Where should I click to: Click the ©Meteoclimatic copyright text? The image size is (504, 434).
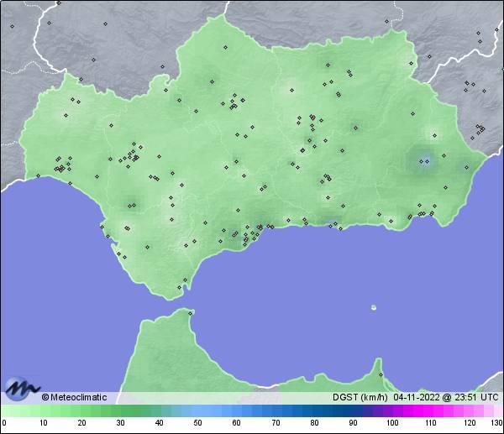point(74,397)
